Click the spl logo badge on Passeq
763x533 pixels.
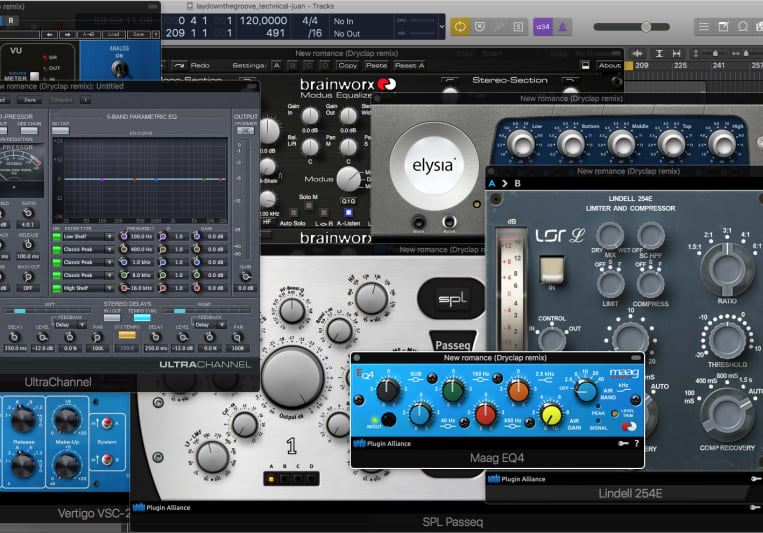click(x=451, y=298)
